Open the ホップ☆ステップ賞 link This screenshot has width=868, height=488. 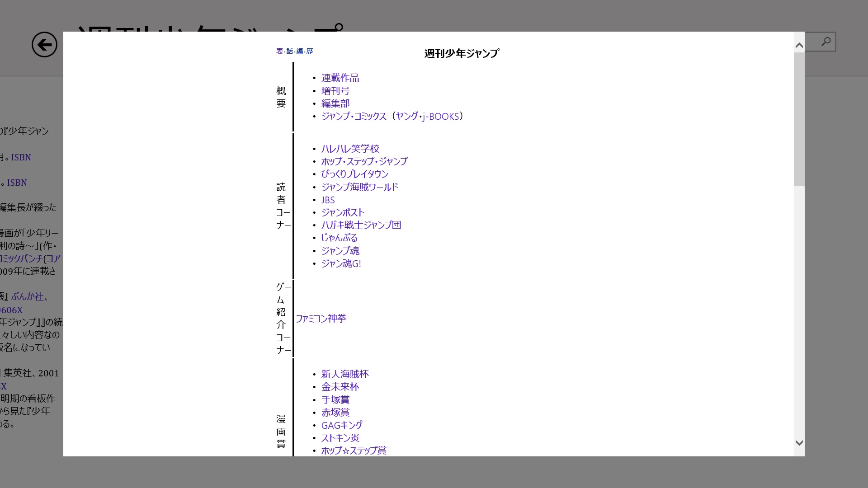click(x=354, y=450)
